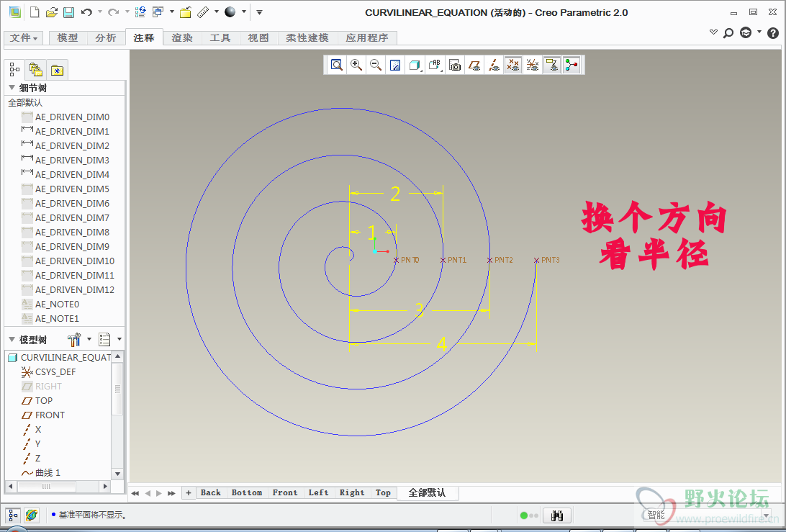Toggle datum axis display
The height and width of the screenshot is (532, 786).
click(x=494, y=65)
